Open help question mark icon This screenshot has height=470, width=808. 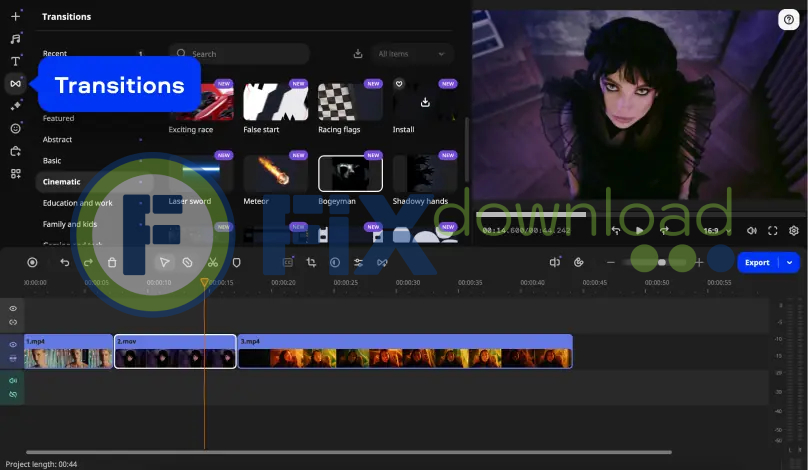[x=788, y=19]
